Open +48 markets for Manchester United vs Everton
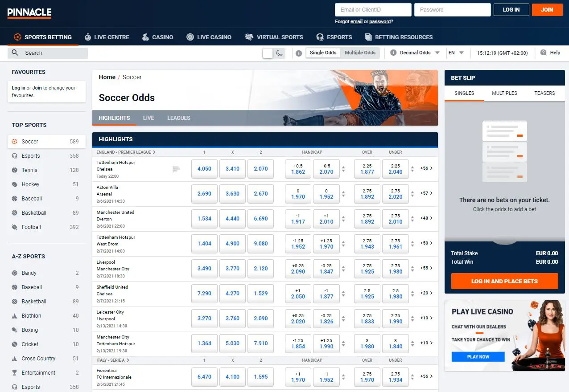 click(x=426, y=218)
